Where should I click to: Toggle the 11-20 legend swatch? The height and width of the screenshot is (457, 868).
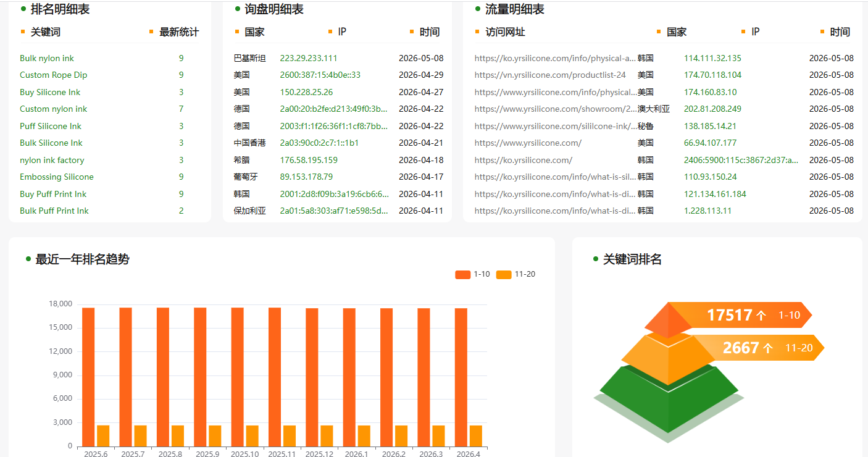point(504,274)
